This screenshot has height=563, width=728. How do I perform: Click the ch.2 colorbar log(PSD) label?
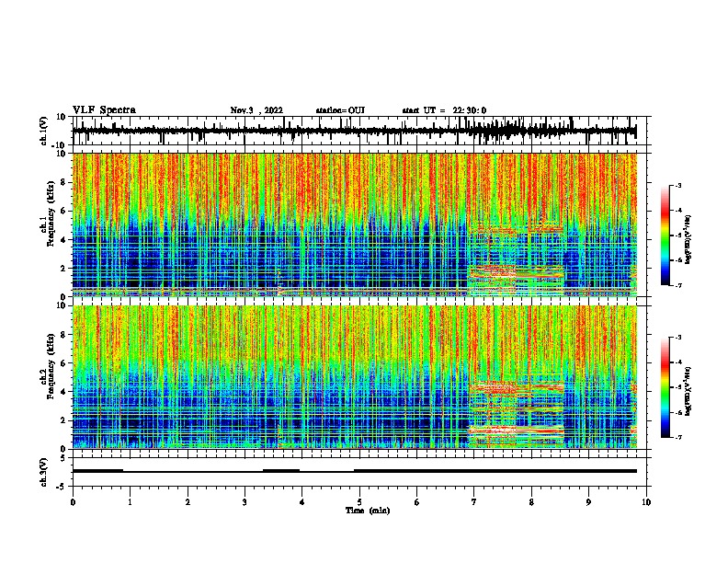[x=688, y=391]
